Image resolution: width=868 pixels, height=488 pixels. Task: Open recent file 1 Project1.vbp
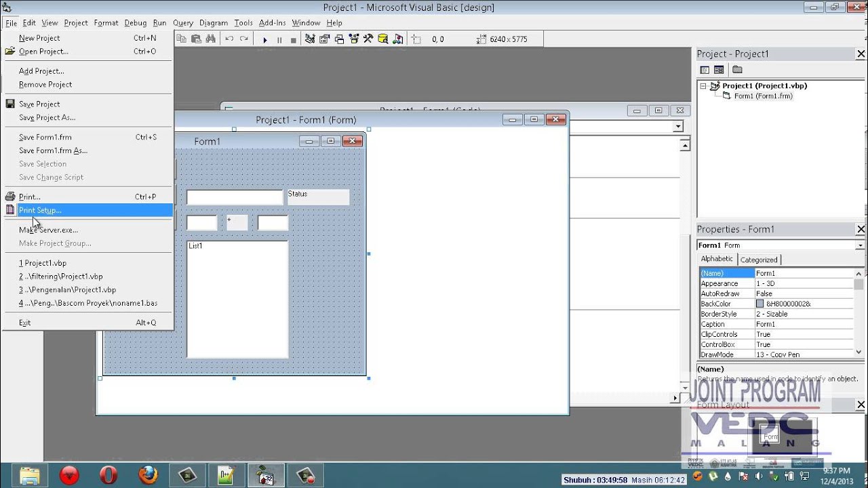87,263
